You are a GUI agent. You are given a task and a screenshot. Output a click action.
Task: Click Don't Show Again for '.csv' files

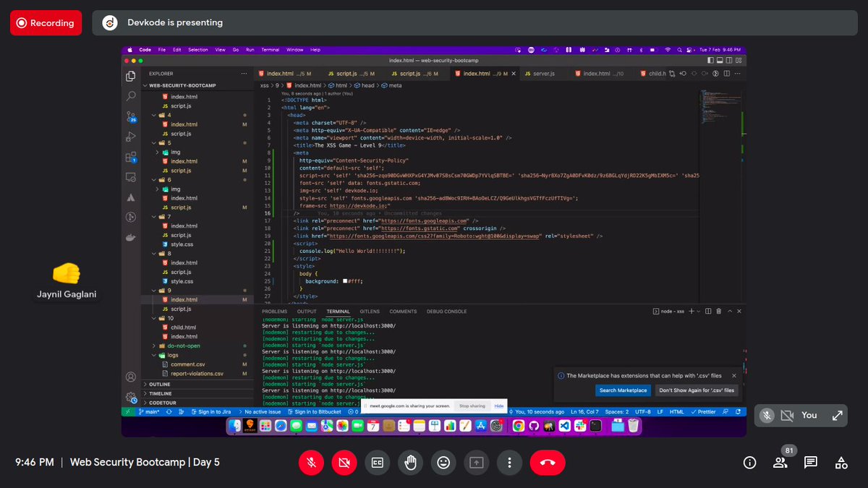click(x=697, y=390)
